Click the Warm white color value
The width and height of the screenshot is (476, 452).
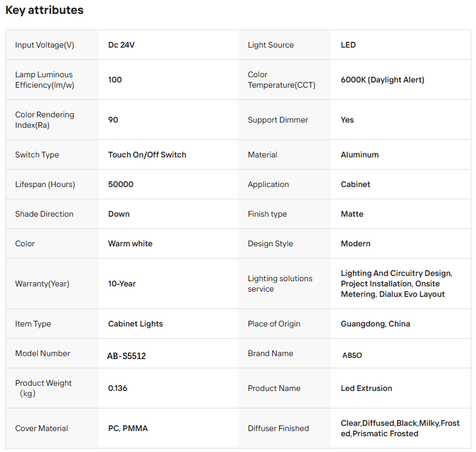click(x=130, y=243)
